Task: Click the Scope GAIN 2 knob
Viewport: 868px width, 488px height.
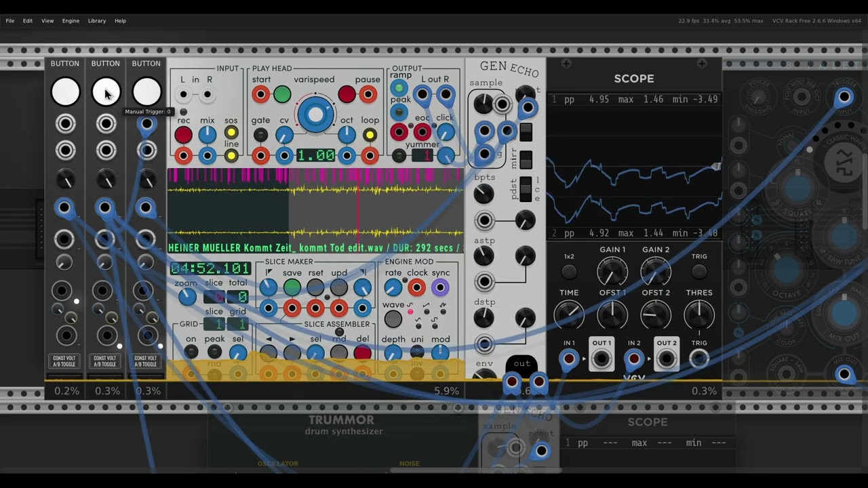Action: 656,272
